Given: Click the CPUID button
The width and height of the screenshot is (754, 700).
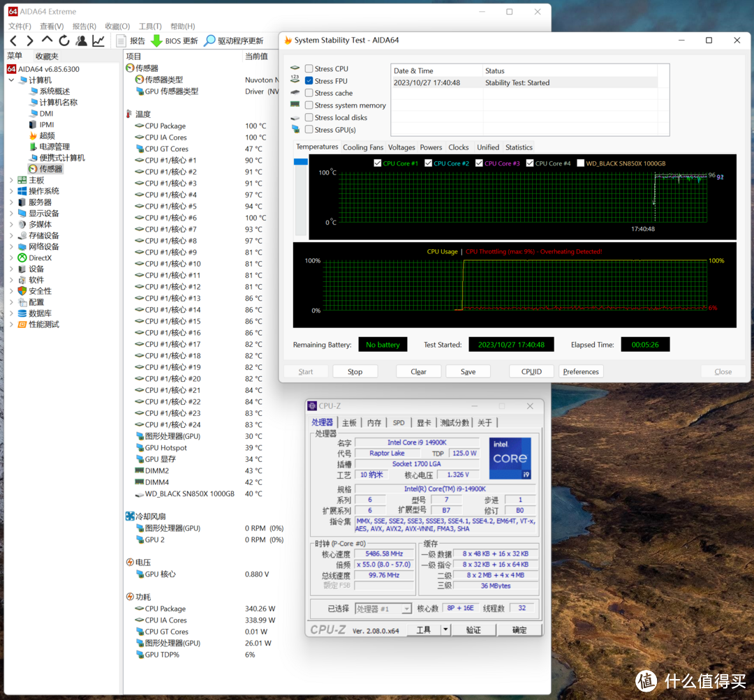Looking at the screenshot, I should (x=531, y=371).
